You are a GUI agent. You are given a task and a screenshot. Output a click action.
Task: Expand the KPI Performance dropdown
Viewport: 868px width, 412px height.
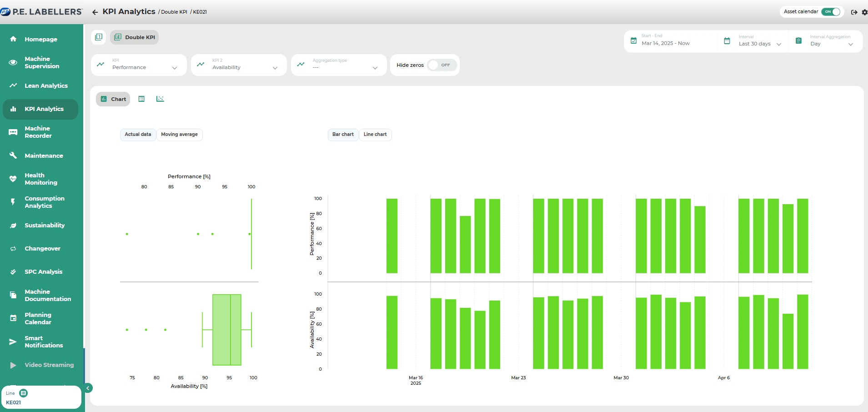pyautogui.click(x=139, y=65)
